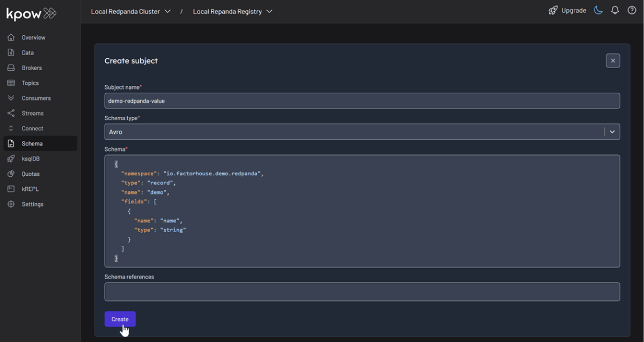The width and height of the screenshot is (644, 342).
Task: Click the Schema references input field
Action: 362,291
